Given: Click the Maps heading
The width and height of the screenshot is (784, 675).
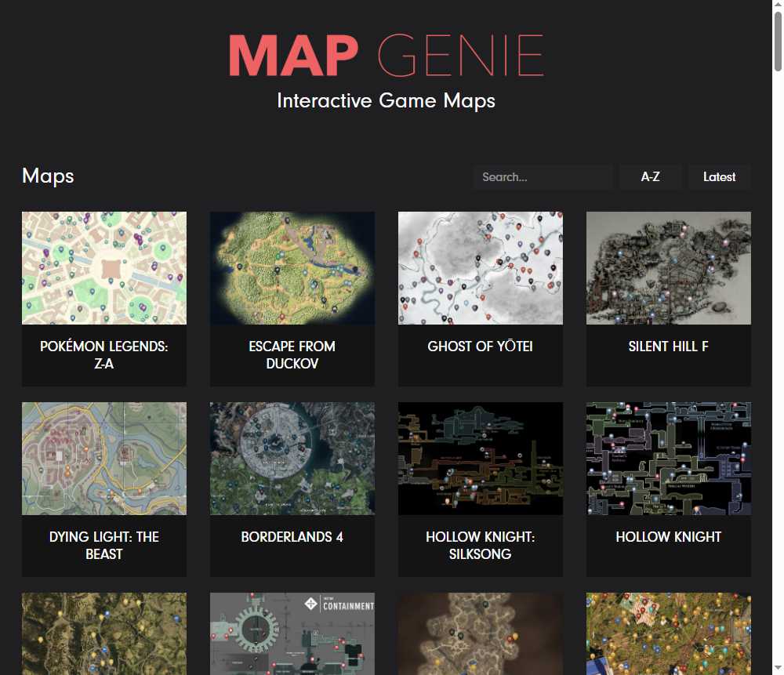Looking at the screenshot, I should (47, 176).
